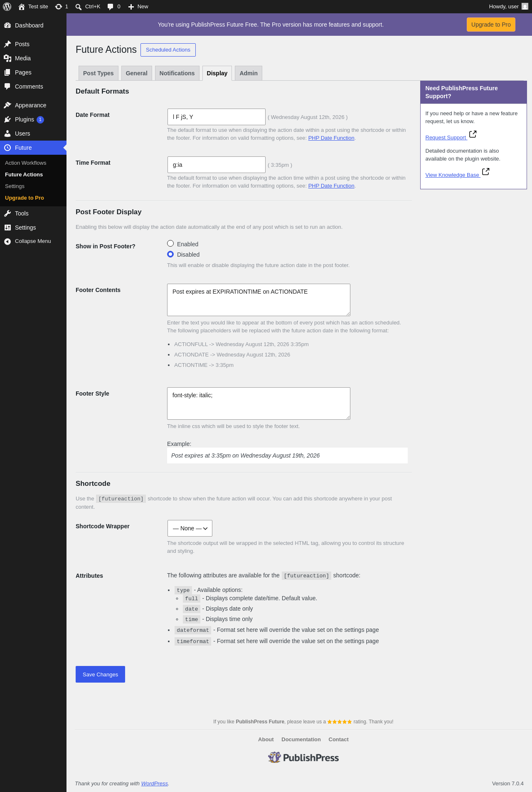The width and height of the screenshot is (532, 792).
Task: Click the comments bubble icon in admin bar
Action: 110,7
